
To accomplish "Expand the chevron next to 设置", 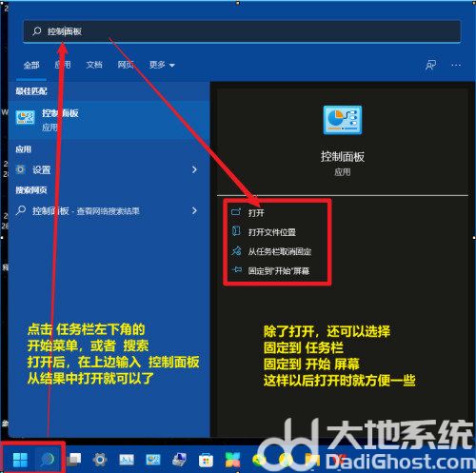I will pos(194,169).
